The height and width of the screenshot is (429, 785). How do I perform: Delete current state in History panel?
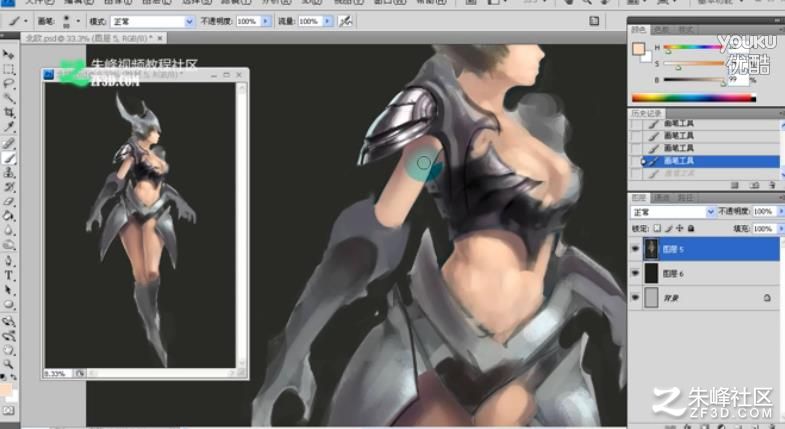[x=772, y=185]
